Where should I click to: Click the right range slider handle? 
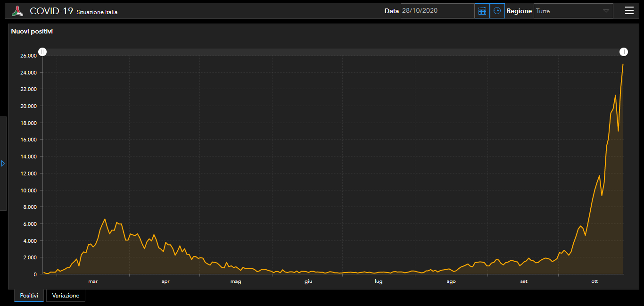point(624,52)
